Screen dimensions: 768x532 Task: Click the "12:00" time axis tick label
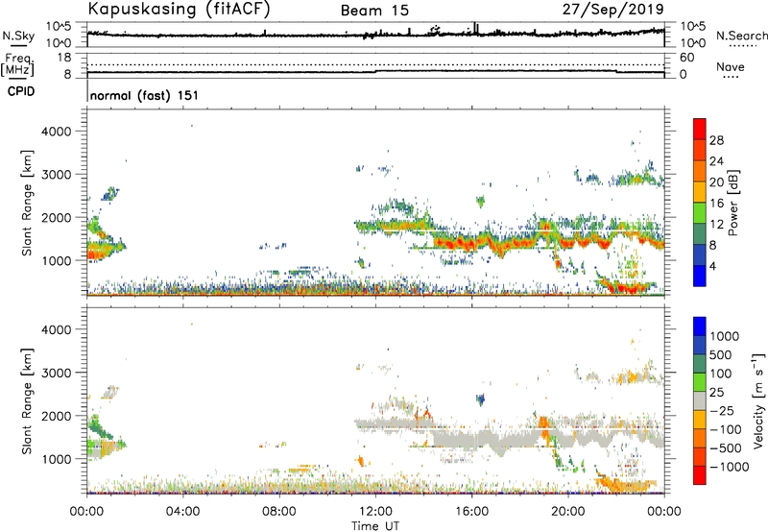375,512
